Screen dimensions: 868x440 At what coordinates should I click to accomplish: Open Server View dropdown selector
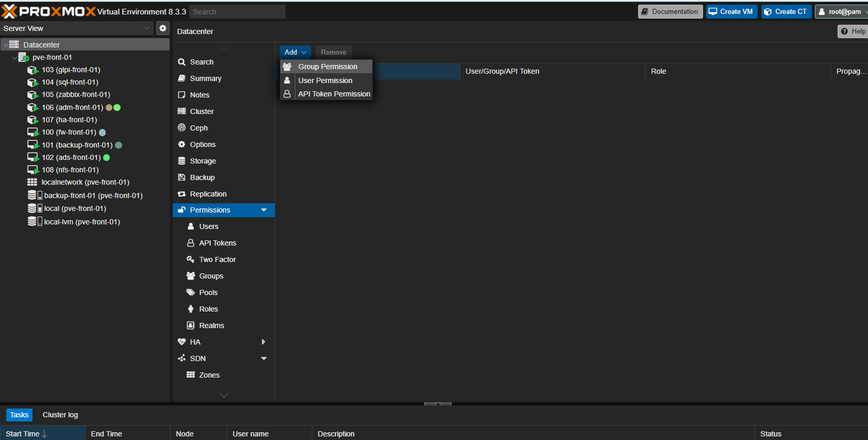(x=76, y=28)
